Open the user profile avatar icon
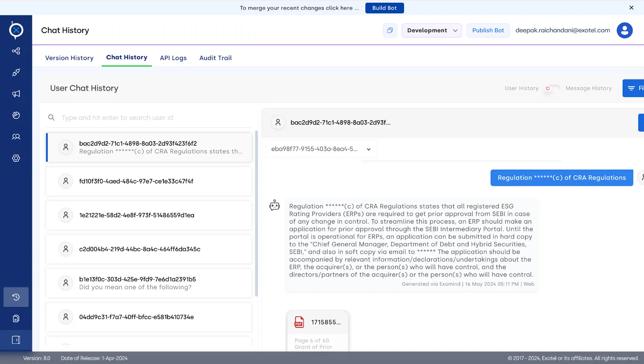This screenshot has height=364, width=644. pos(625,30)
